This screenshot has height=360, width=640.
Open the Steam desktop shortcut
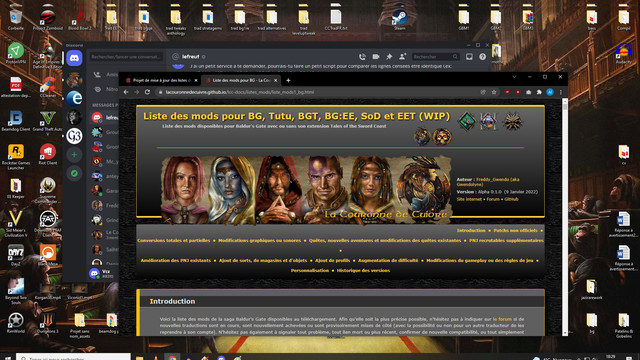tap(399, 18)
